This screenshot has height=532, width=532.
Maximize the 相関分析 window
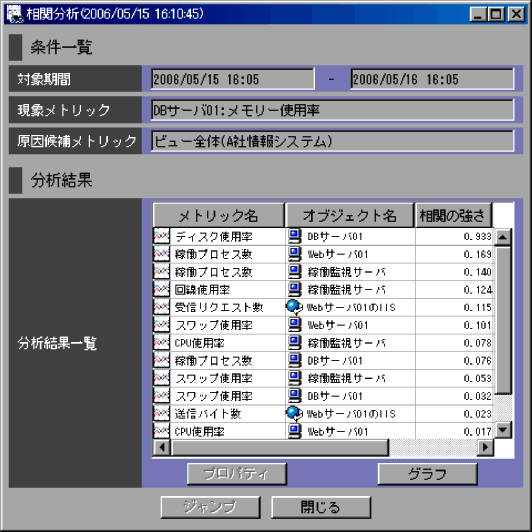(496, 14)
